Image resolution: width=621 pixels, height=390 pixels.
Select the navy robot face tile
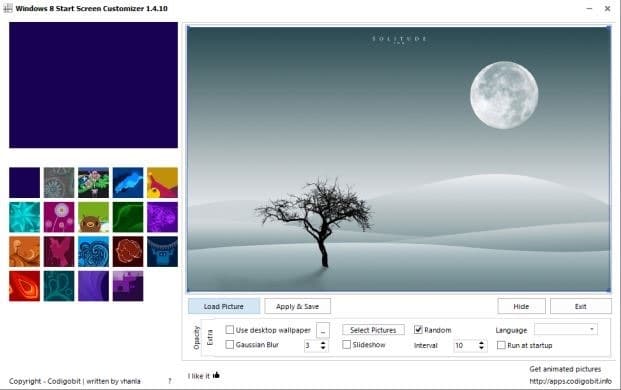[162, 251]
